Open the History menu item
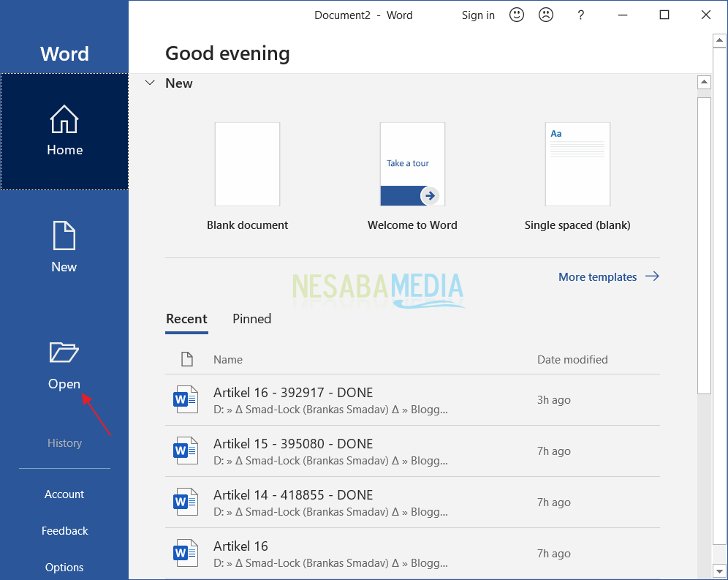The width and height of the screenshot is (728, 580). [x=64, y=443]
